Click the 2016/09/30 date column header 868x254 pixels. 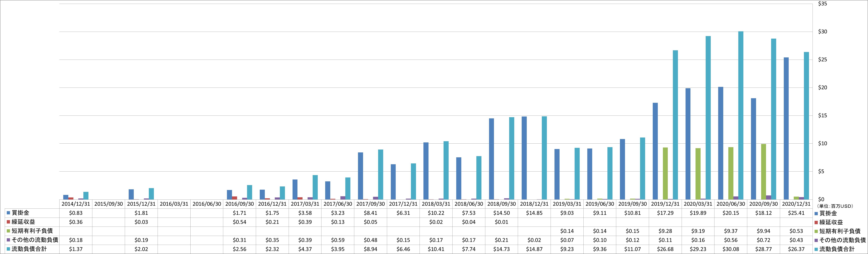click(x=240, y=204)
